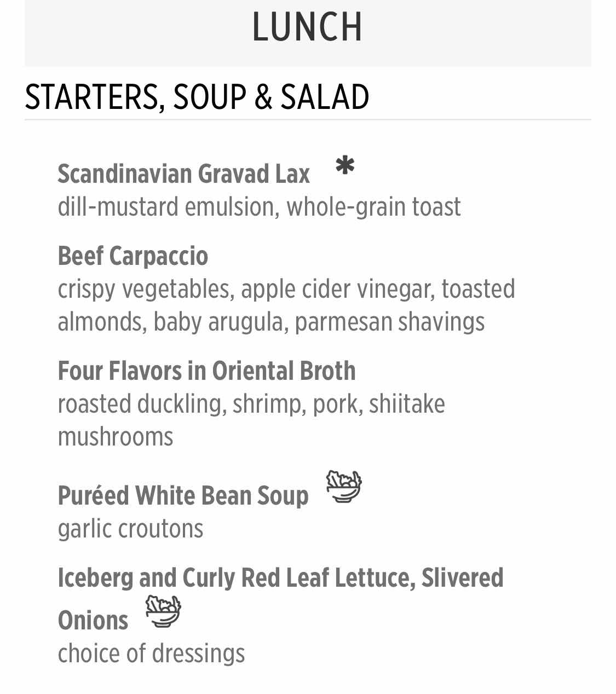
Task: Select the Starters, Soup & Salad section heading
Action: coord(197,97)
